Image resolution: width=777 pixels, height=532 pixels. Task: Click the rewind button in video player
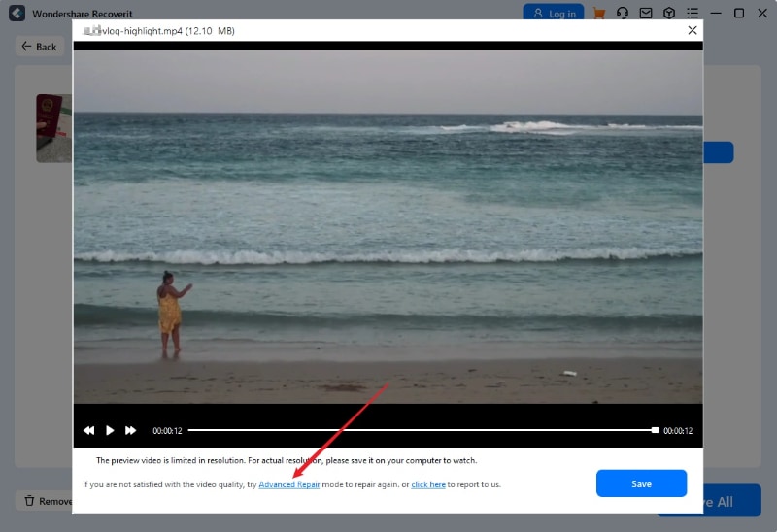[x=88, y=430]
